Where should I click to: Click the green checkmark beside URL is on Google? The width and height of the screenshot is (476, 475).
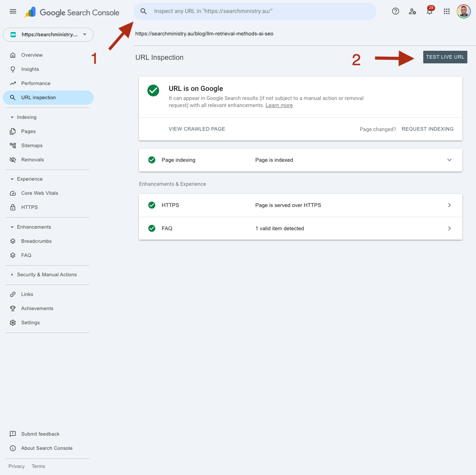153,91
